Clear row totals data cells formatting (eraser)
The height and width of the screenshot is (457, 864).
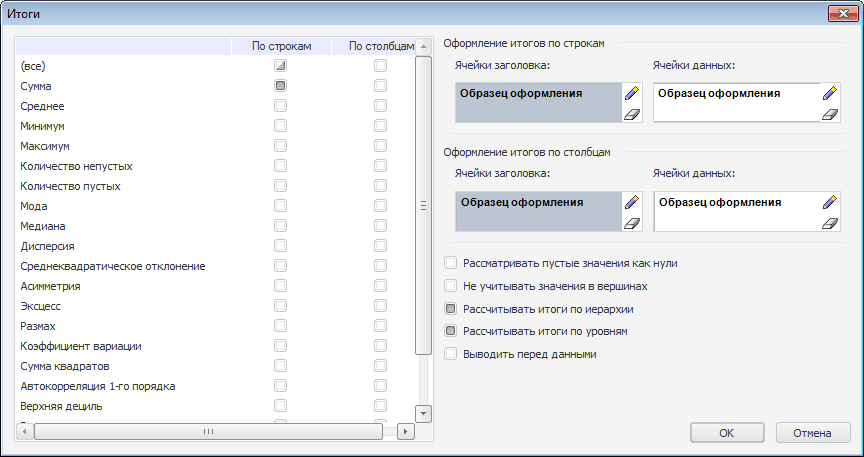pos(829,115)
